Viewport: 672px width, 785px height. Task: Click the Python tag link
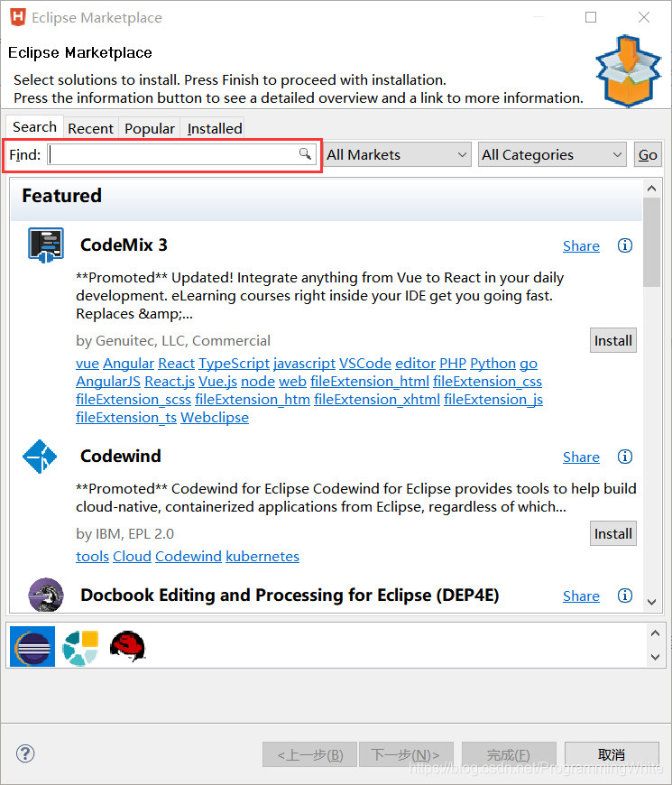(x=492, y=364)
